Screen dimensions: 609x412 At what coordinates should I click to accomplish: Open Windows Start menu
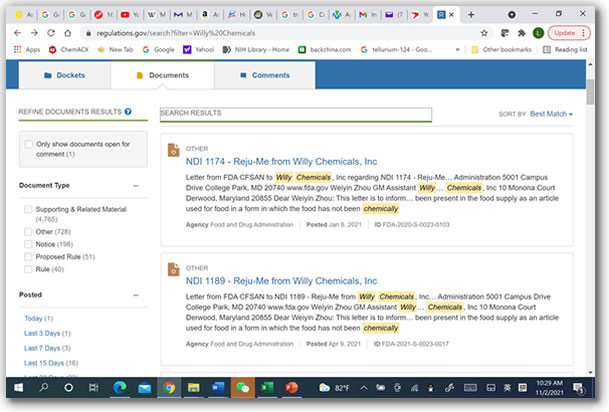[x=18, y=388]
